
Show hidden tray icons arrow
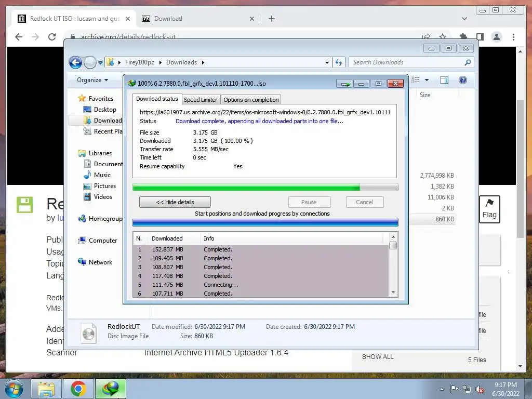442,389
